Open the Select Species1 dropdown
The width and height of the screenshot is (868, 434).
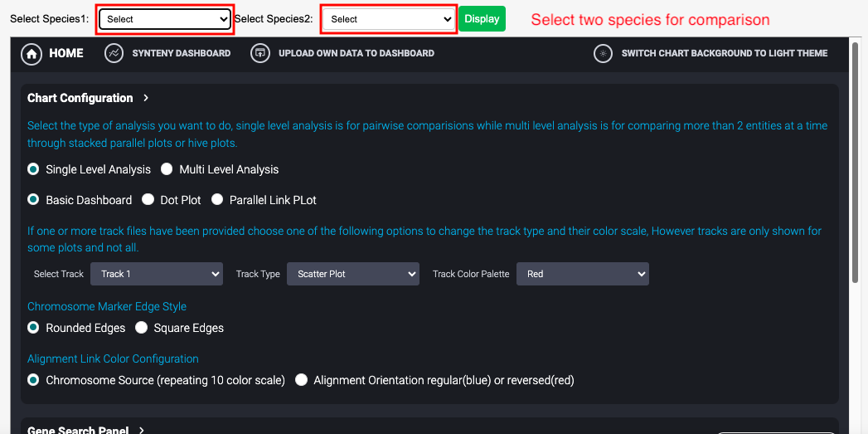tap(165, 19)
